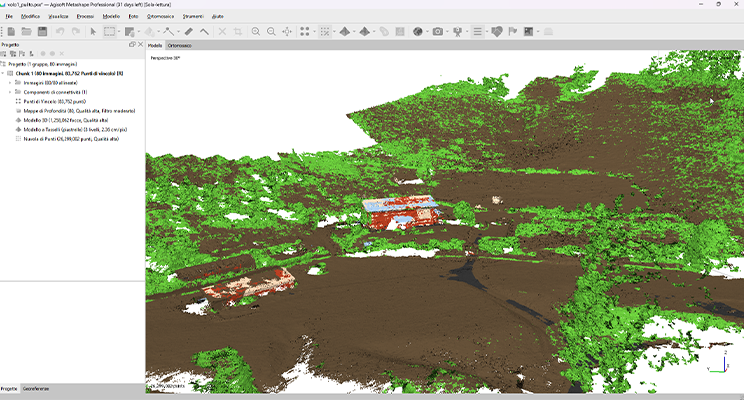
Task: Toggle the show markers flag icon
Action: (514, 32)
